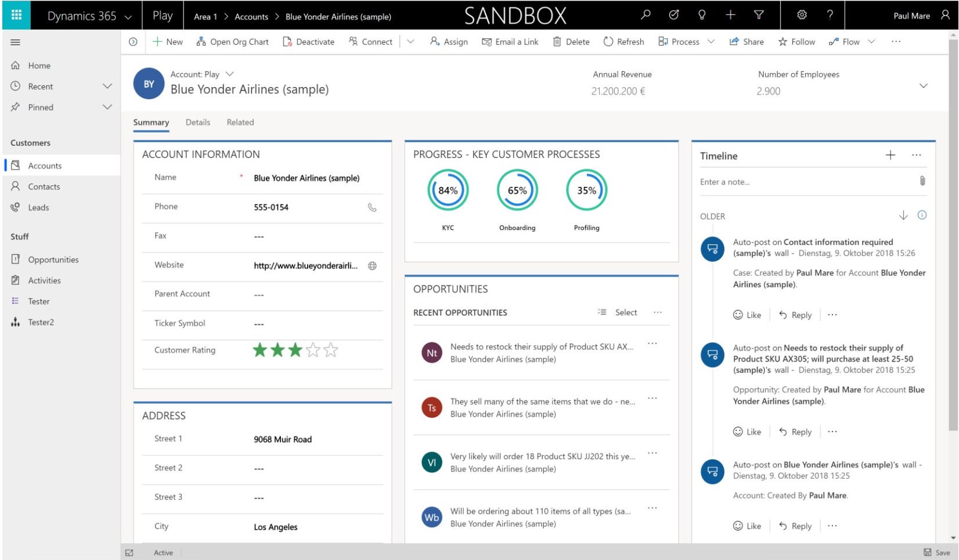Open the Dynamics 365 app launcher waffle icon
The image size is (959, 560).
tap(16, 15)
